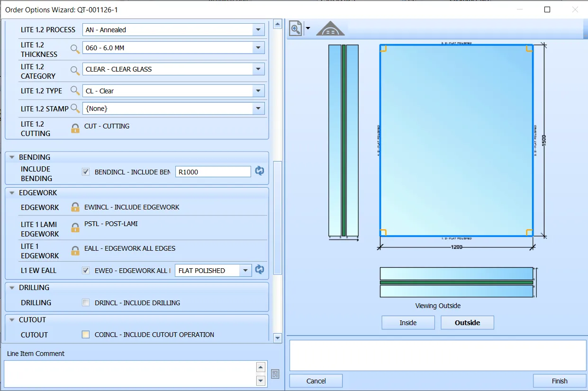
Task: Click the glass front view drawing
Action: coord(456,140)
